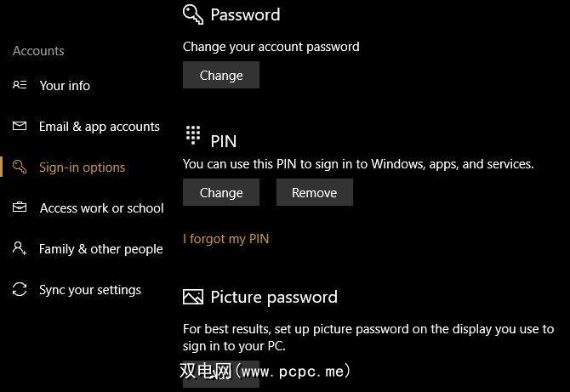This screenshot has width=570, height=392.
Task: Click the Accounts sidebar header
Action: (38, 51)
